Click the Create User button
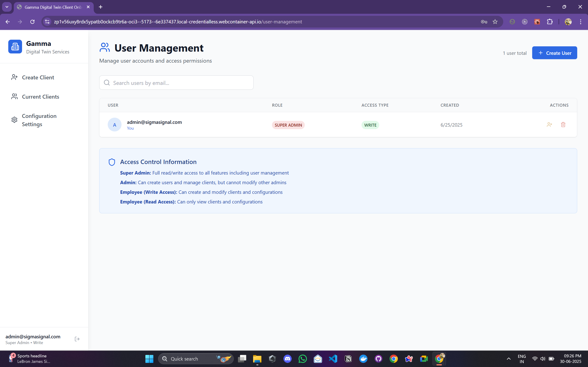Screen dimensions: 588x367 (554, 53)
